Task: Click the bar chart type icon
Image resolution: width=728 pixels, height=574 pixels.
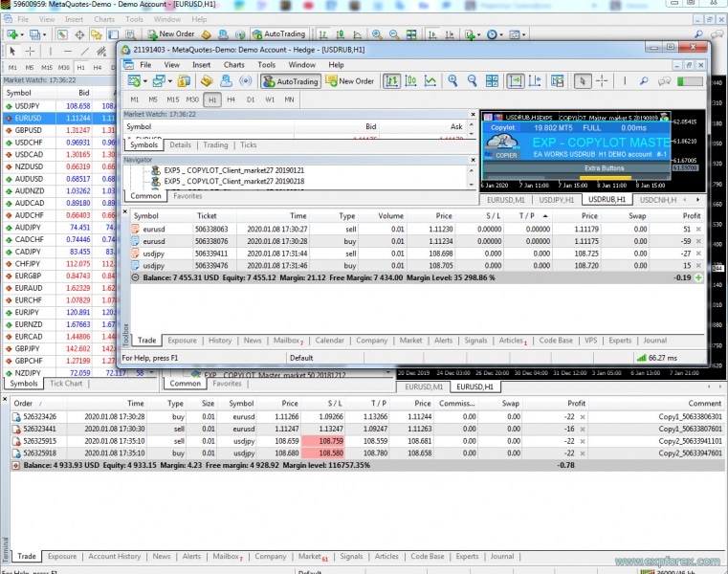Action: click(392, 81)
